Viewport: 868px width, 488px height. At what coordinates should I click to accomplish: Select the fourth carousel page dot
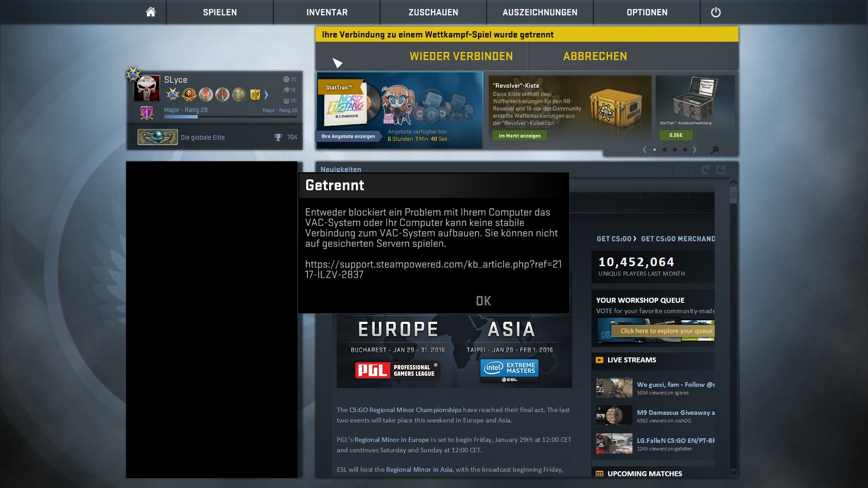(x=685, y=150)
